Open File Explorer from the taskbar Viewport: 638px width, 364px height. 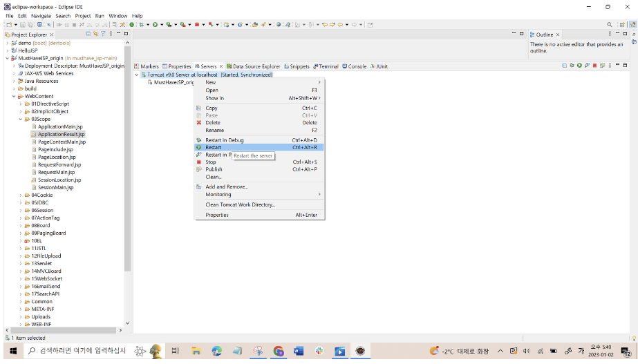196,351
